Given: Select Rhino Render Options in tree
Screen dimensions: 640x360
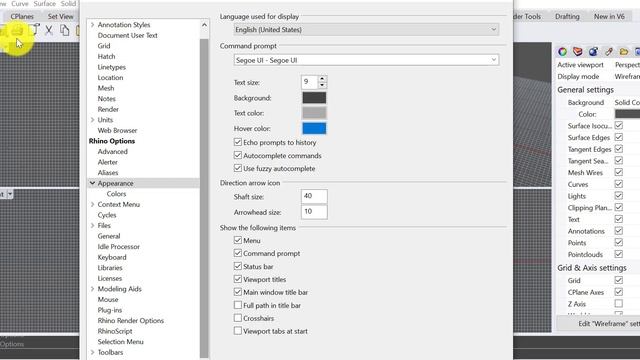Looking at the screenshot, I should [x=131, y=320].
